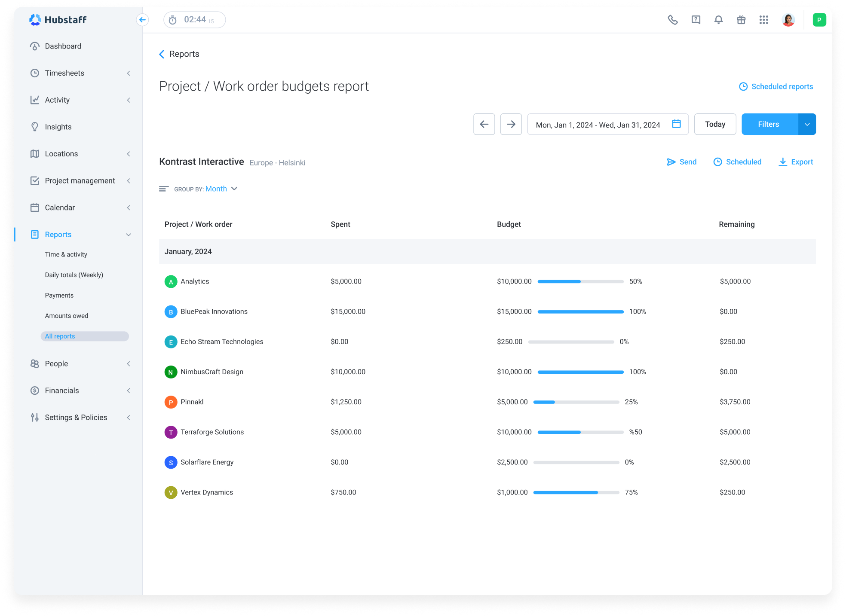Open the Filters dropdown arrow
846x616 pixels.
click(807, 124)
